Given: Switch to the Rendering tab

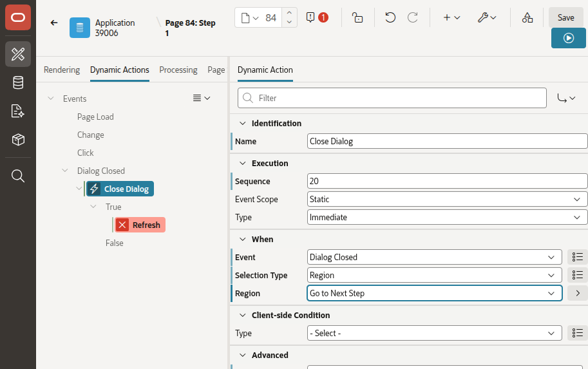Looking at the screenshot, I should (62, 70).
